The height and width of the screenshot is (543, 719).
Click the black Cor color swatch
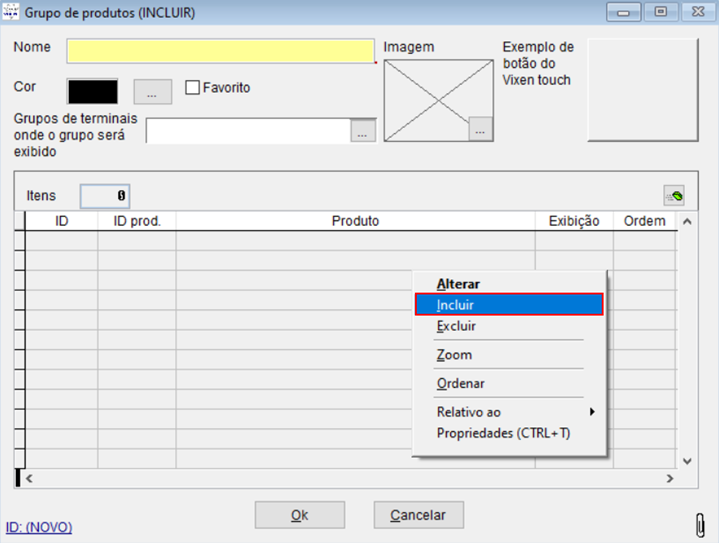(92, 91)
